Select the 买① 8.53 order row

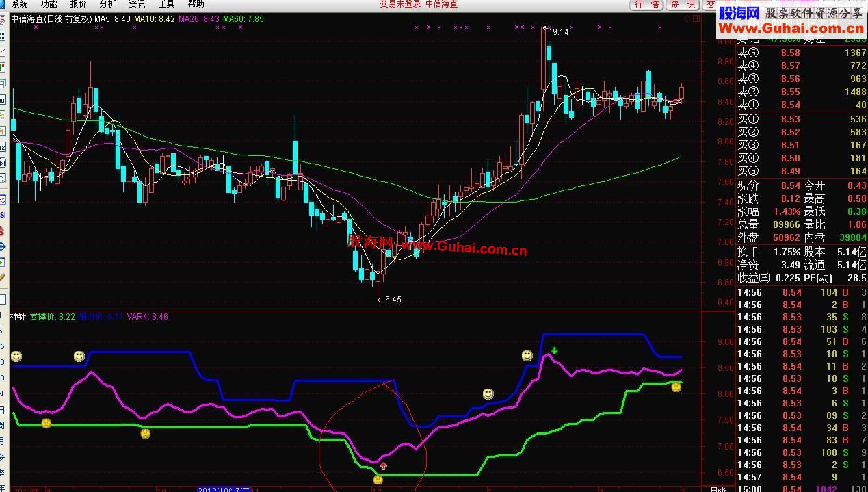tap(802, 119)
